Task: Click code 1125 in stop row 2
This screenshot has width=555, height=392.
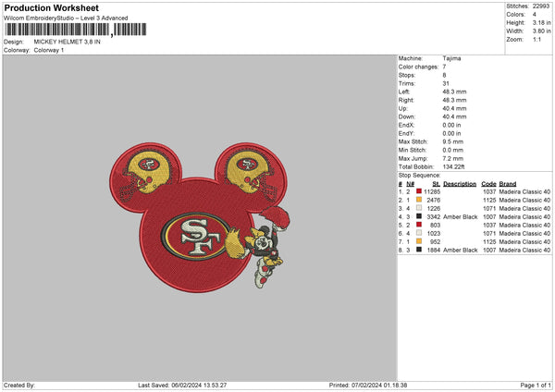Action: tap(489, 201)
